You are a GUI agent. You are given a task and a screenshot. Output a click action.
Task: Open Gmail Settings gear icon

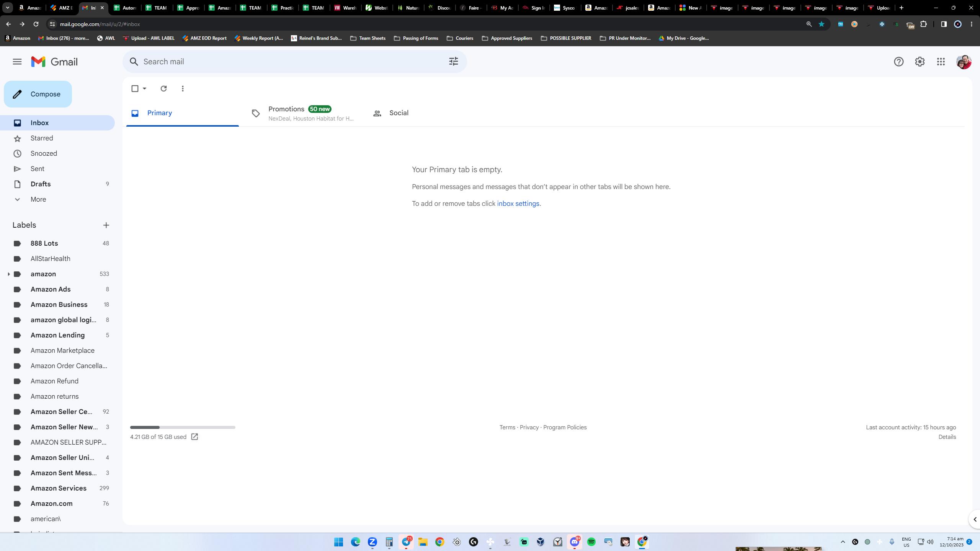[x=920, y=62]
